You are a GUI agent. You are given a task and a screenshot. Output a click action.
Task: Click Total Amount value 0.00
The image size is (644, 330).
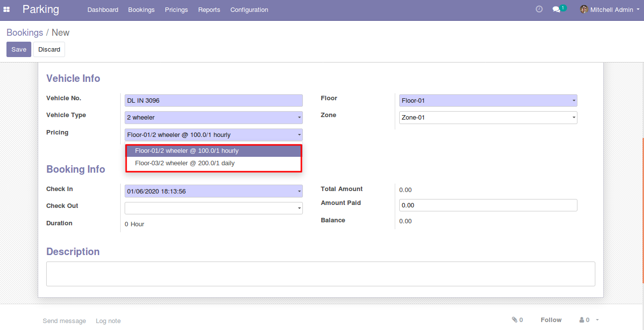405,190
